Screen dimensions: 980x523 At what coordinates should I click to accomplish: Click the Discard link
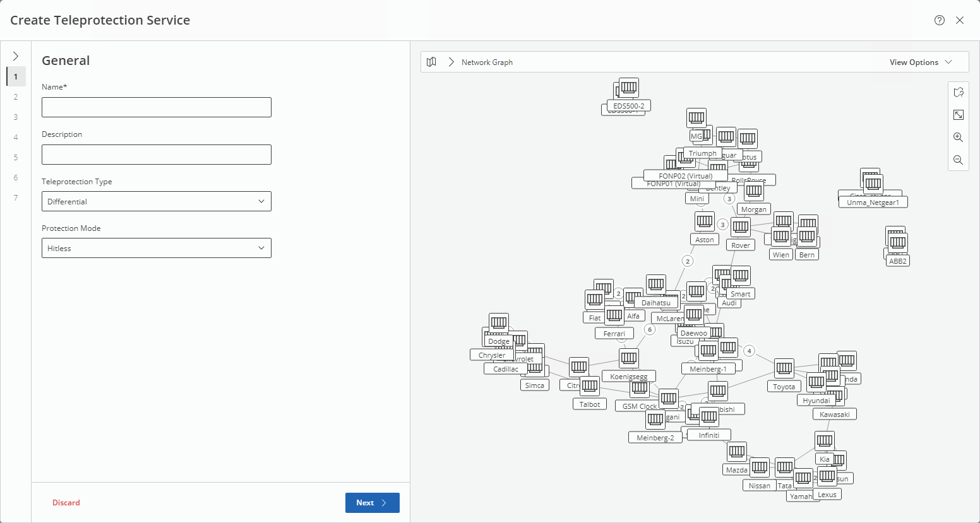pyautogui.click(x=66, y=503)
